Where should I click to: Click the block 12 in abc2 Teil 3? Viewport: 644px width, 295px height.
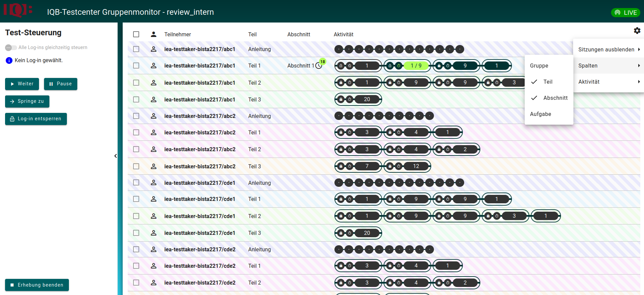coord(416,166)
